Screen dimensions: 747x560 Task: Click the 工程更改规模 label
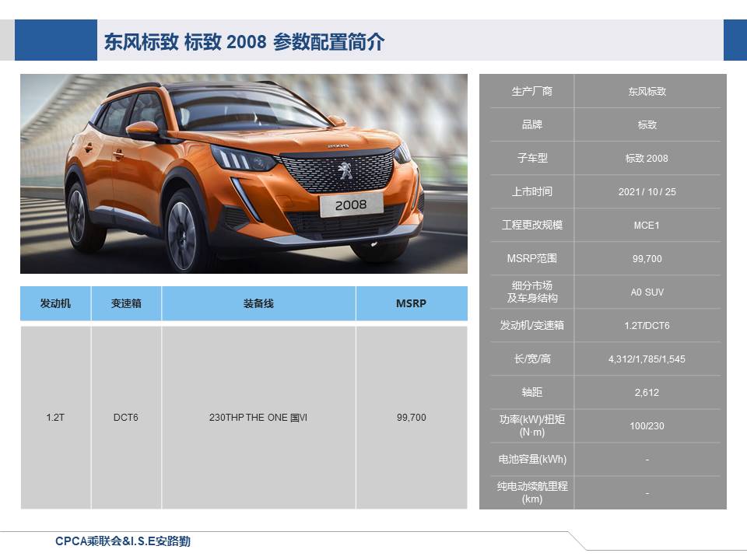tap(532, 225)
